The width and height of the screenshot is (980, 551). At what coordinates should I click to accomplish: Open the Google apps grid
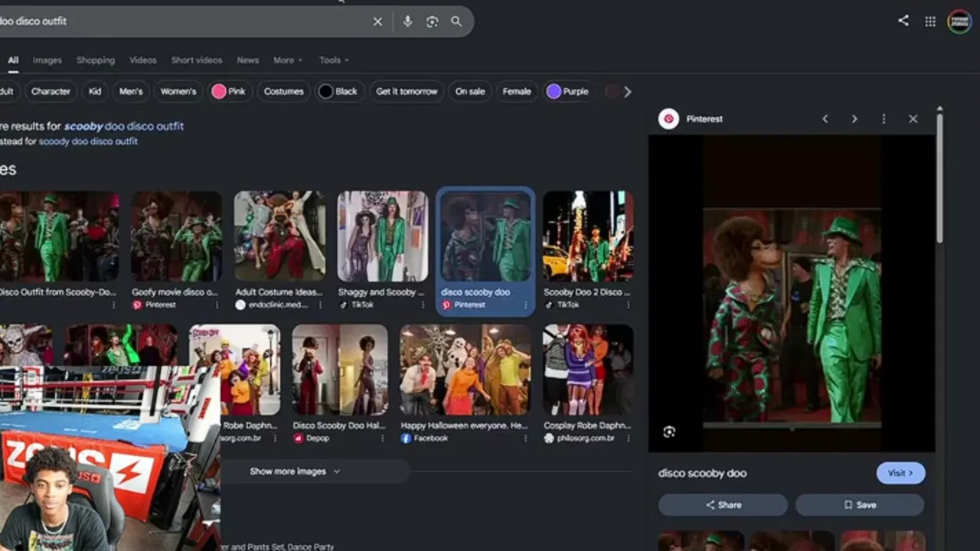point(930,21)
